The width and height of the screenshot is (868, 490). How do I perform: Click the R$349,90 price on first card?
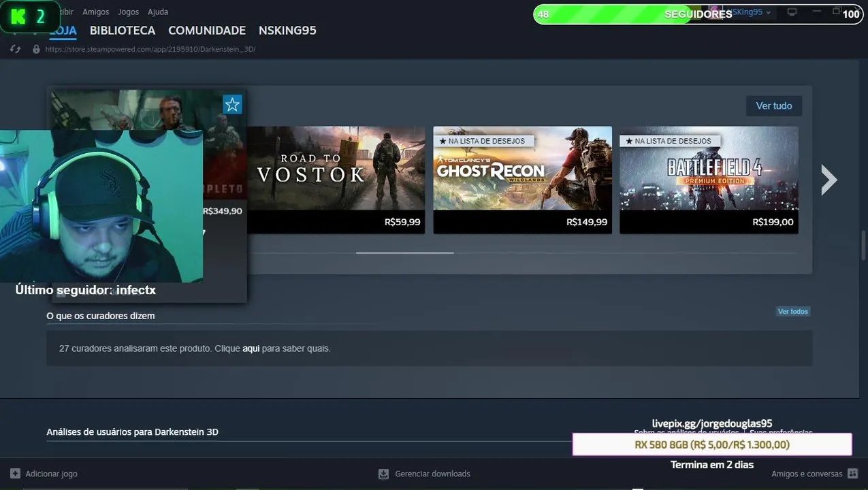[x=223, y=211]
